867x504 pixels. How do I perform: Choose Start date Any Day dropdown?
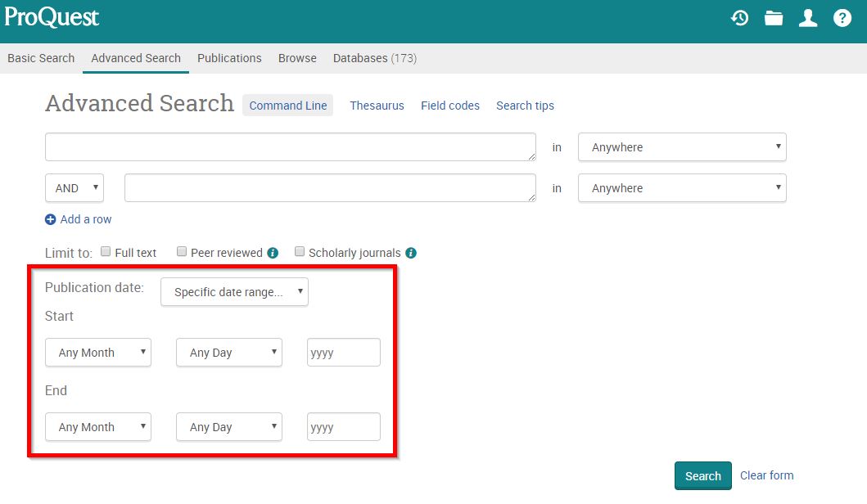point(229,353)
